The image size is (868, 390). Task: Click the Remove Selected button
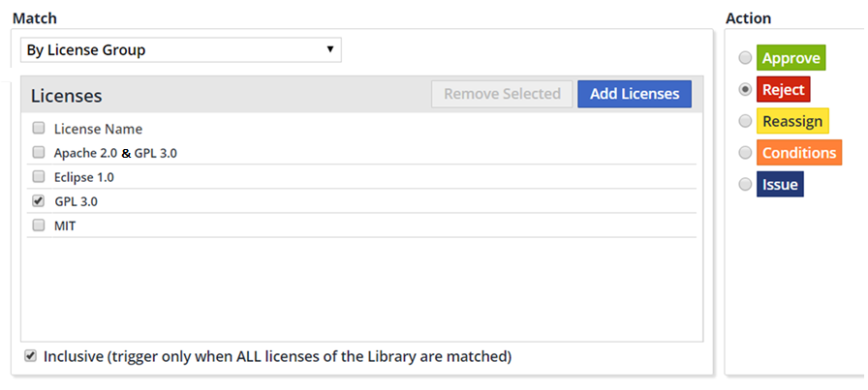(x=502, y=94)
